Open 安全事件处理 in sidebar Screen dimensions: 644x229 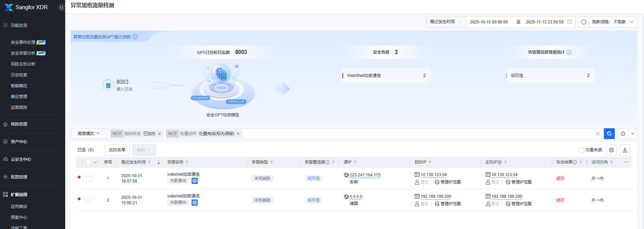23,42
